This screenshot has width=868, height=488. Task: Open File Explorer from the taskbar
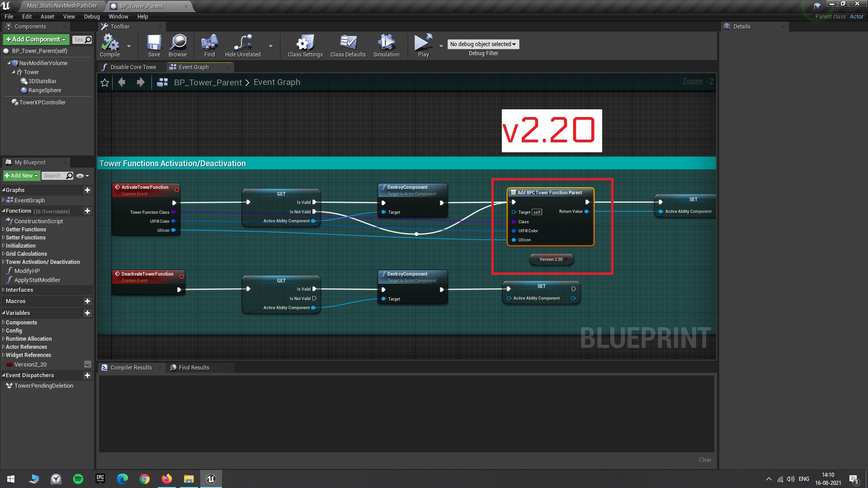(189, 479)
